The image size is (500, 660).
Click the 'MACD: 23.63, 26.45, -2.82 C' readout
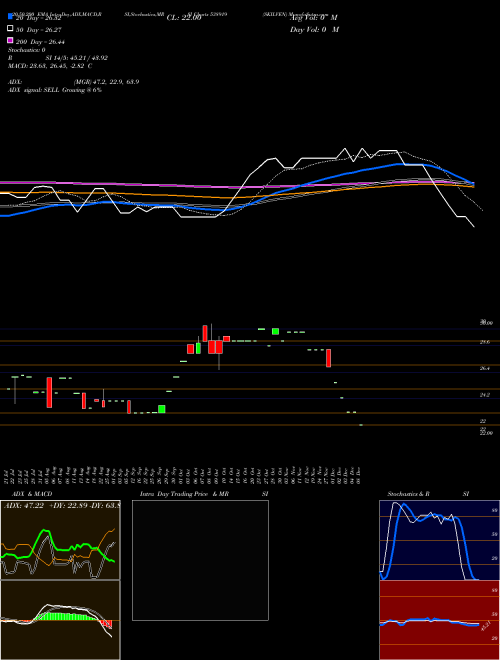click(x=50, y=66)
